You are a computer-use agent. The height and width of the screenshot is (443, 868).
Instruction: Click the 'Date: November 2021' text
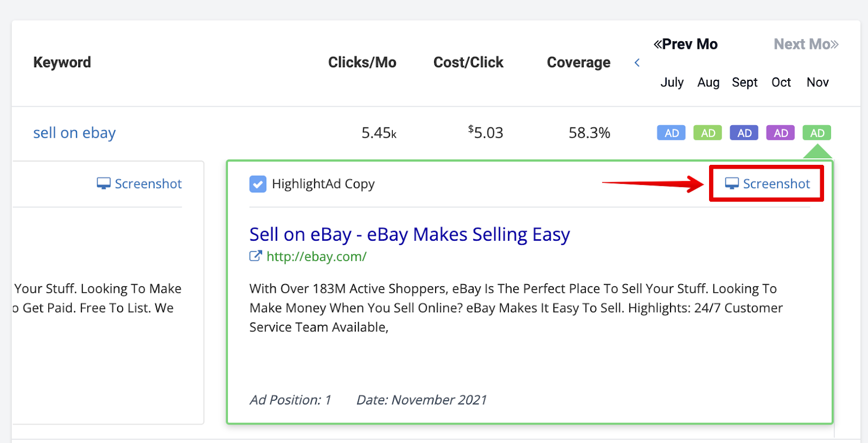pos(422,400)
